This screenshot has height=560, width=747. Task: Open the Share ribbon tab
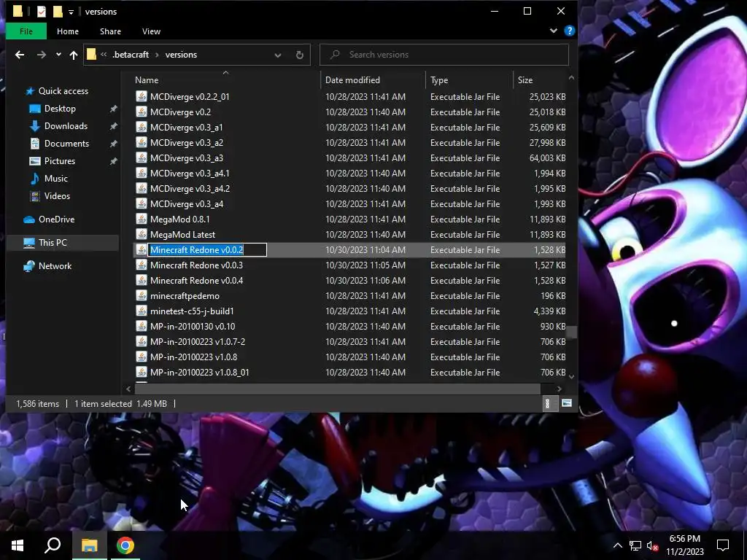(x=110, y=31)
